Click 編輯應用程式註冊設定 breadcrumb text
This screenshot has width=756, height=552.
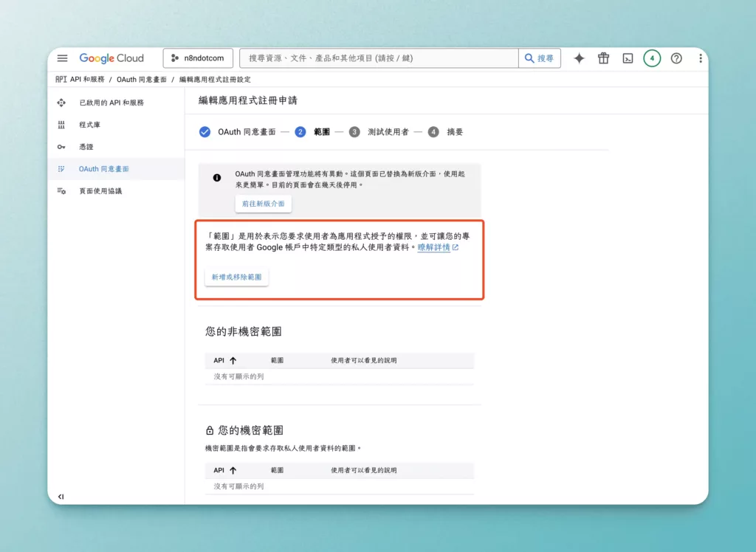pos(215,80)
